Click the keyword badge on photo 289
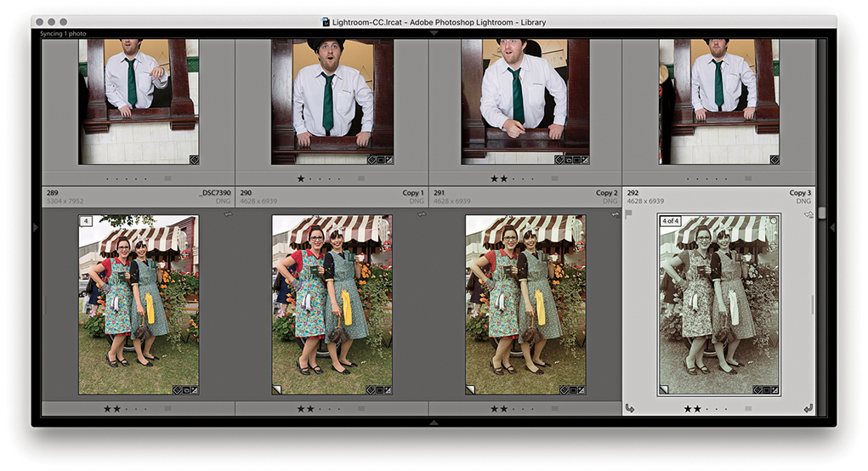 tap(178, 389)
